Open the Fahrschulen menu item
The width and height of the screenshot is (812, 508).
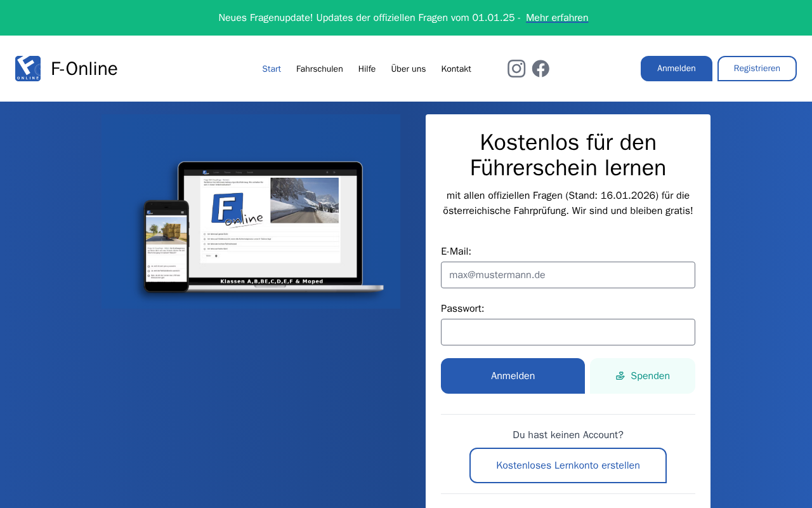(x=319, y=69)
